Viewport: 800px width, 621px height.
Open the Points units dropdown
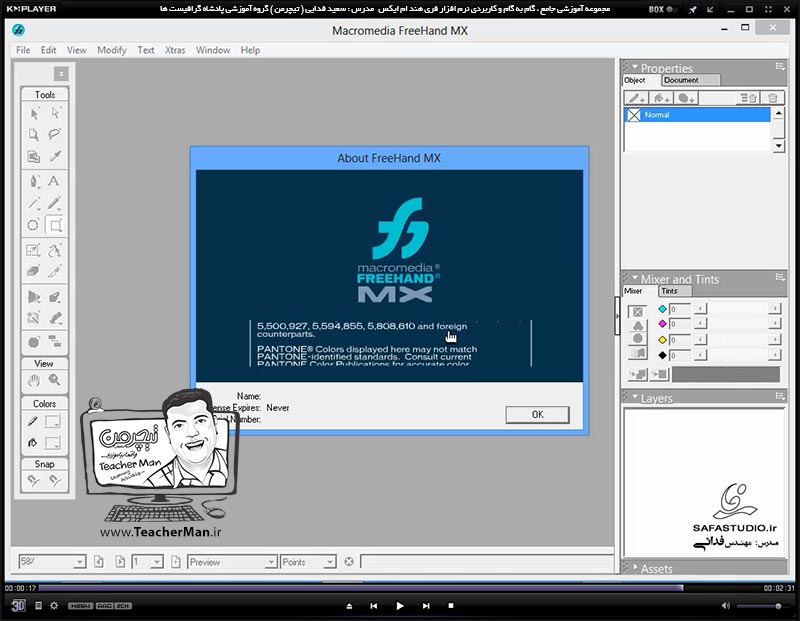click(x=330, y=562)
